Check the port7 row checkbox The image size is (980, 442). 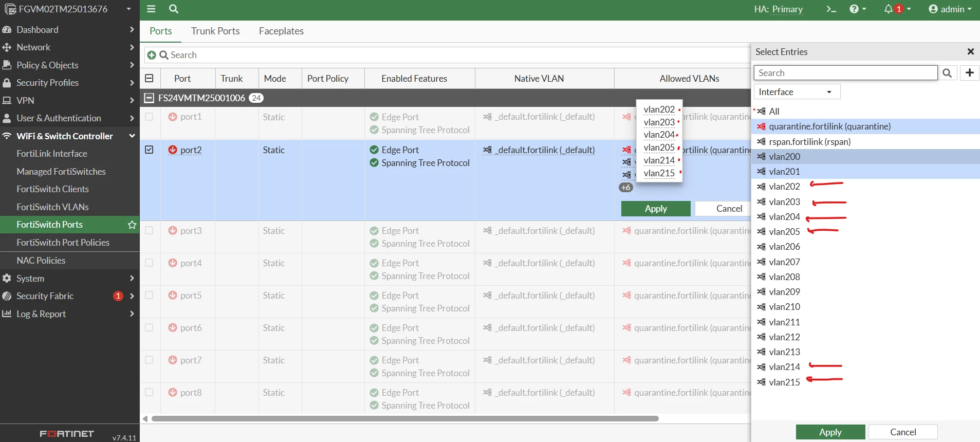(x=149, y=360)
